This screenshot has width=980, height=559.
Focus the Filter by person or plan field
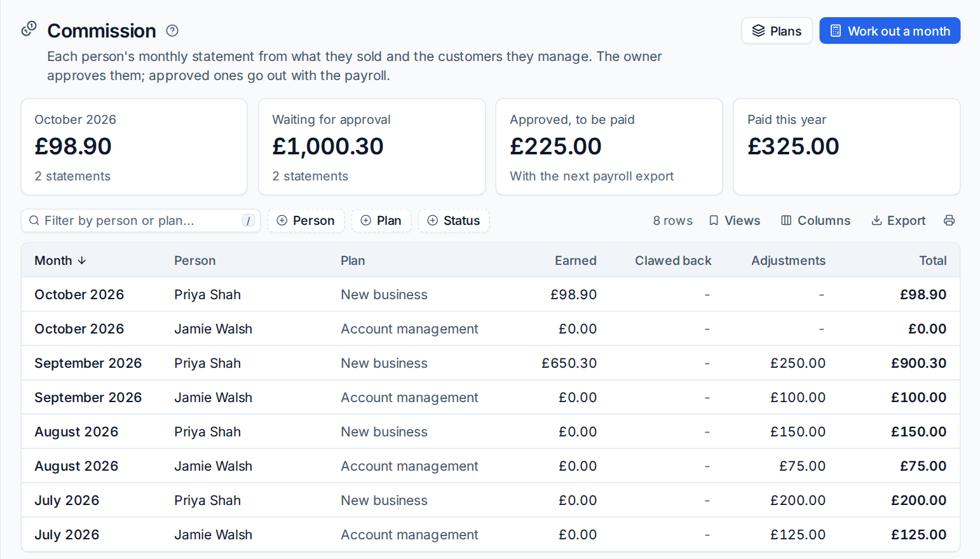pyautogui.click(x=140, y=220)
